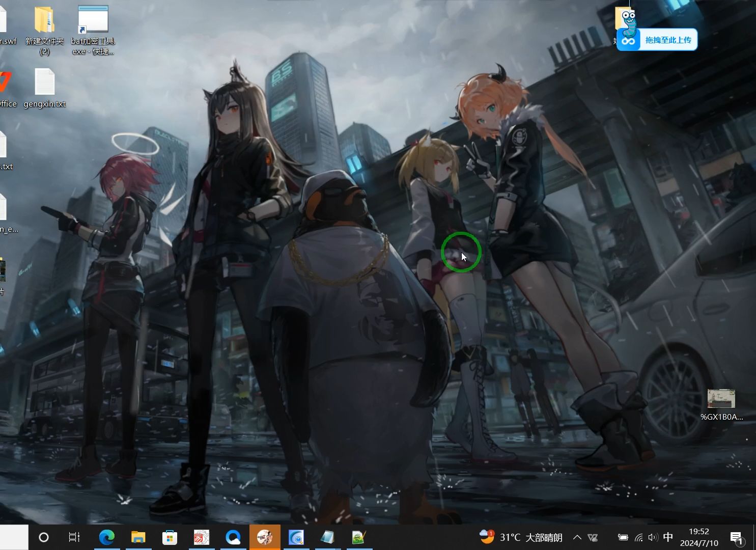The height and width of the screenshot is (550, 756).
Task: Click the taskbar search box
Action: 14,537
